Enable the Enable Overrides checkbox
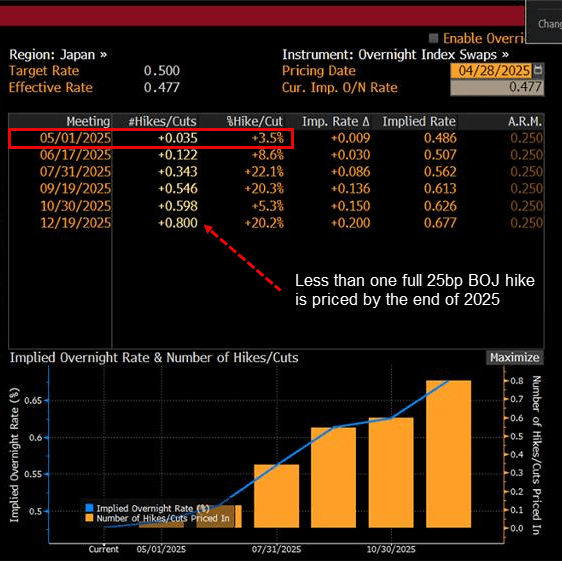The width and height of the screenshot is (562, 561). coord(433,38)
